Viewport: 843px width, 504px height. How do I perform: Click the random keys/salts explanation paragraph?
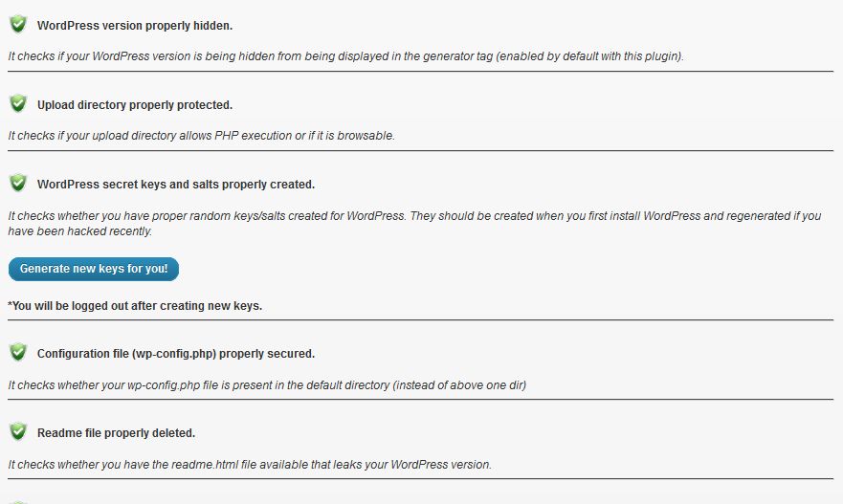[414, 223]
